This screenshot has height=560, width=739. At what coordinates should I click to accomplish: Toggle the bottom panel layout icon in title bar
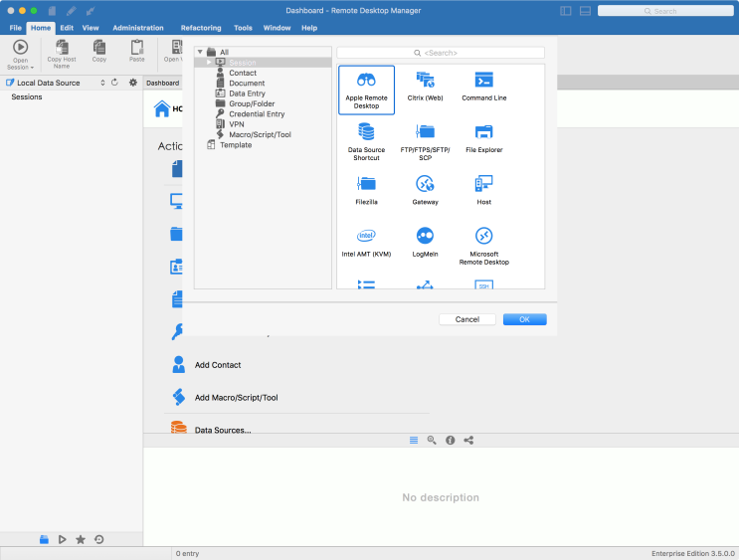pos(585,11)
